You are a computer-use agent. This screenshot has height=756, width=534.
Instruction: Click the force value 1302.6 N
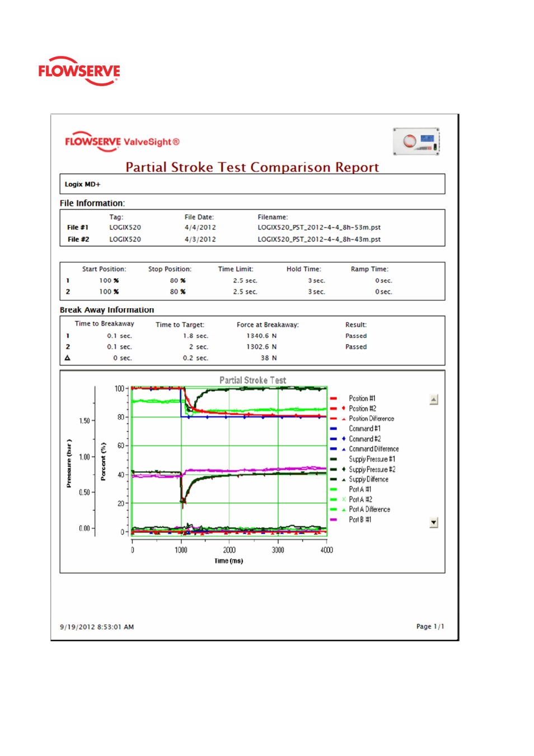point(261,347)
